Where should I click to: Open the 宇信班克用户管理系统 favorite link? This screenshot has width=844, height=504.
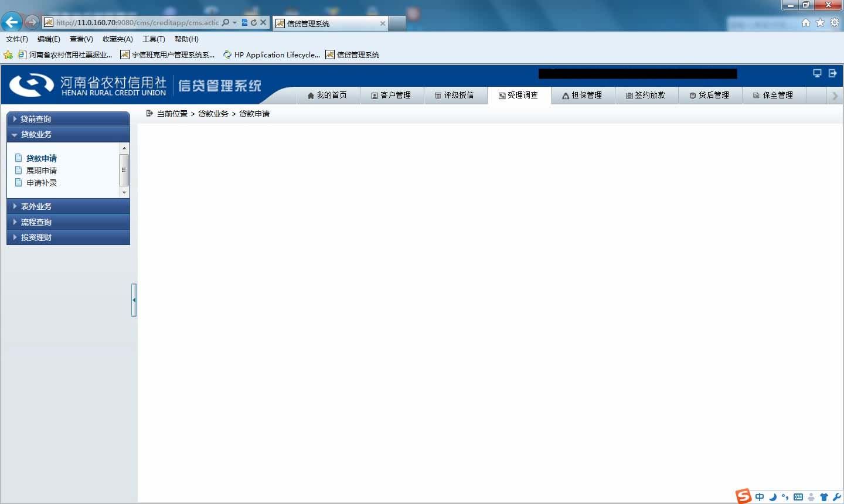click(168, 55)
